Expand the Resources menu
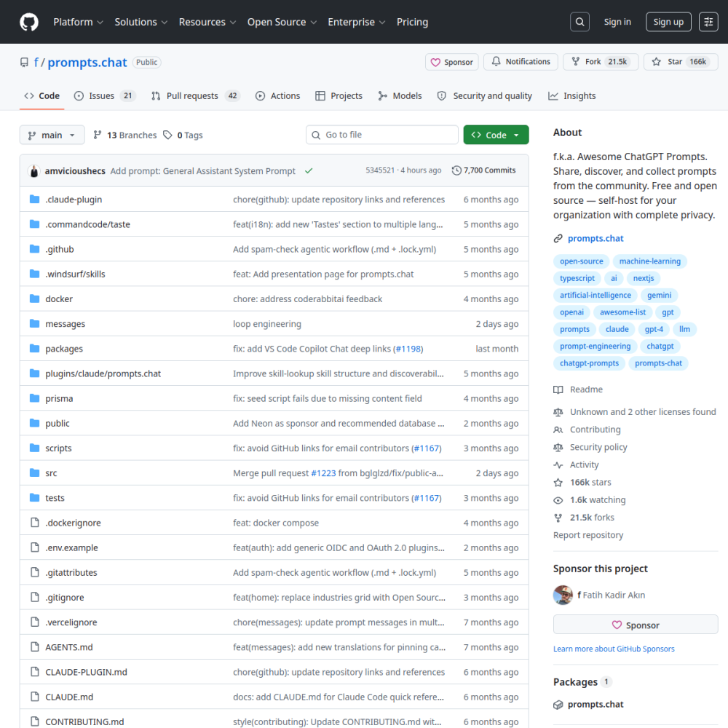The image size is (728, 728). pyautogui.click(x=207, y=22)
